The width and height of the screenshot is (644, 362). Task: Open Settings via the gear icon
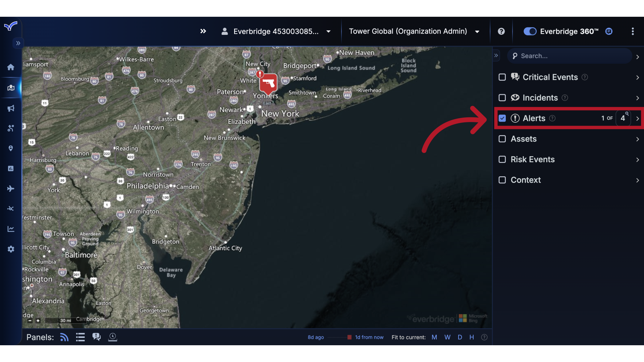coord(10,249)
